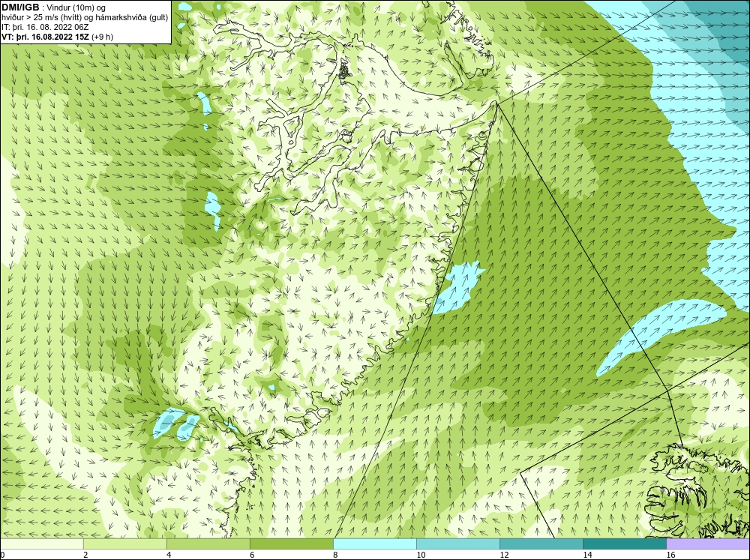Click the legend tick label '12'

tap(504, 555)
